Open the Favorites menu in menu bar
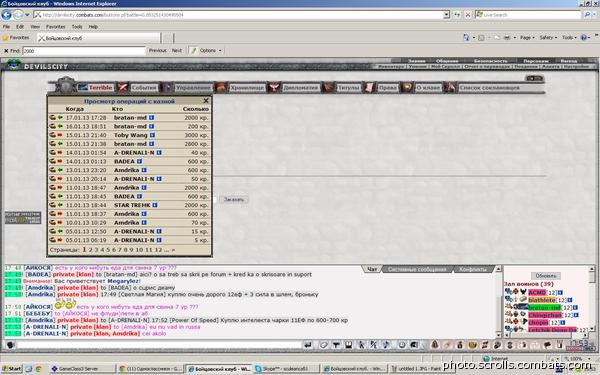The height and width of the screenshot is (375, 600). click(55, 27)
